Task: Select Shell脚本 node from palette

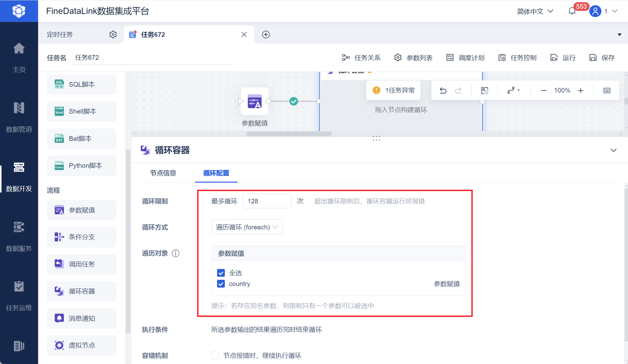Action: (82, 112)
